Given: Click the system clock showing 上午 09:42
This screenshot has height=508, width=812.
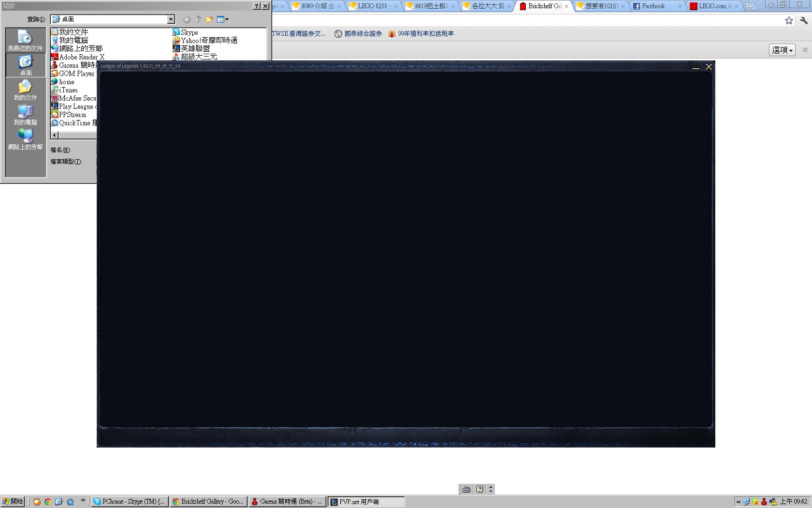Looking at the screenshot, I should tap(794, 502).
